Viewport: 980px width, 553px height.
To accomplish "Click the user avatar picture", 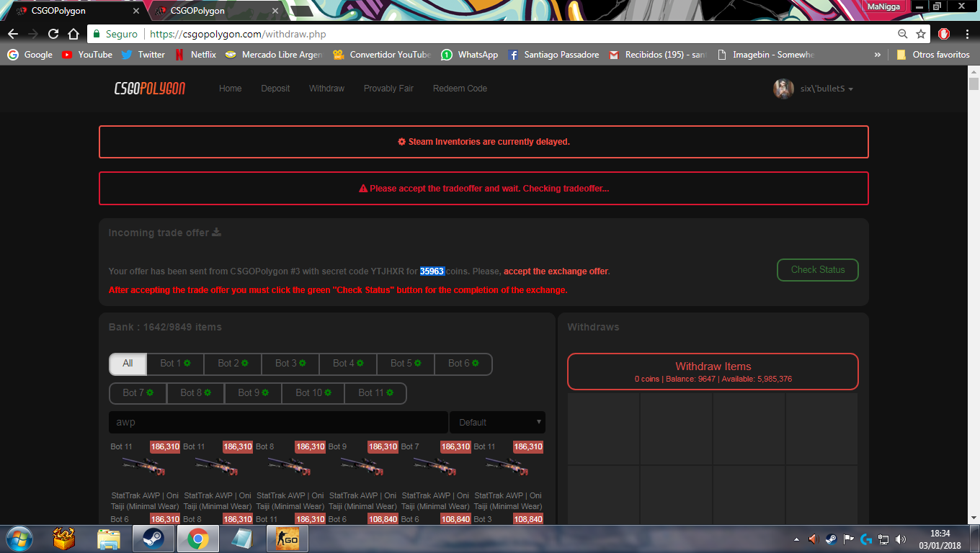I will (x=783, y=89).
